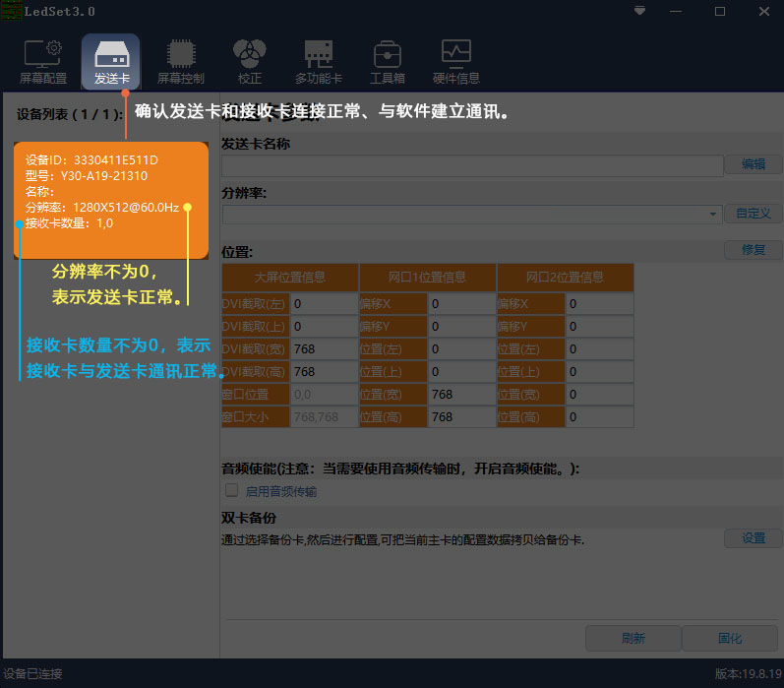Open the 硬件信息 hardware info icon

pyautogui.click(x=456, y=62)
